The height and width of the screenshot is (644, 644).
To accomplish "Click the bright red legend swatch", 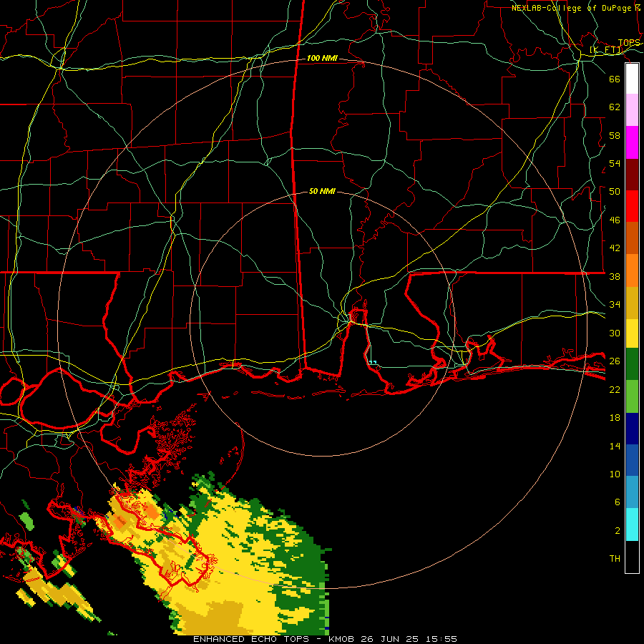I will (632, 206).
